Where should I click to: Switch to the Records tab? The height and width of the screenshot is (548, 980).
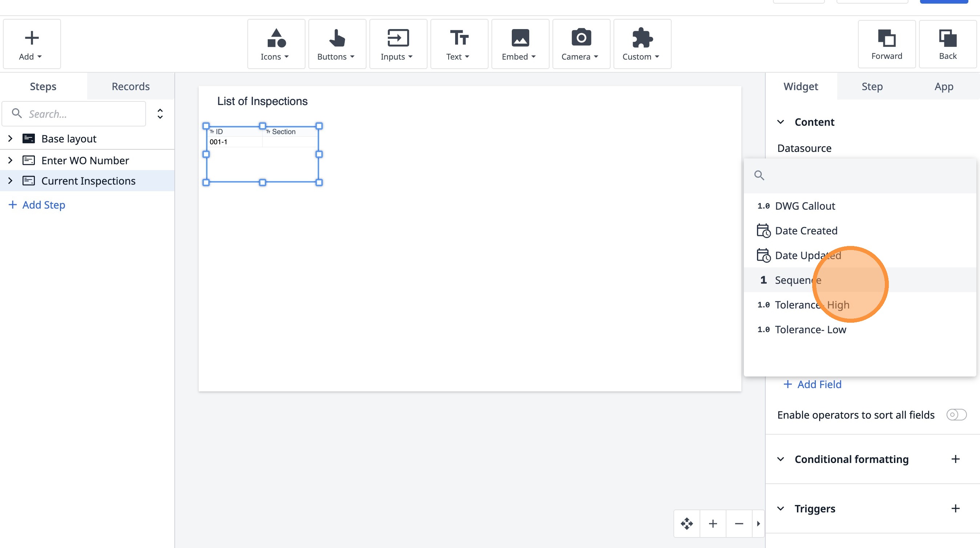(x=130, y=86)
